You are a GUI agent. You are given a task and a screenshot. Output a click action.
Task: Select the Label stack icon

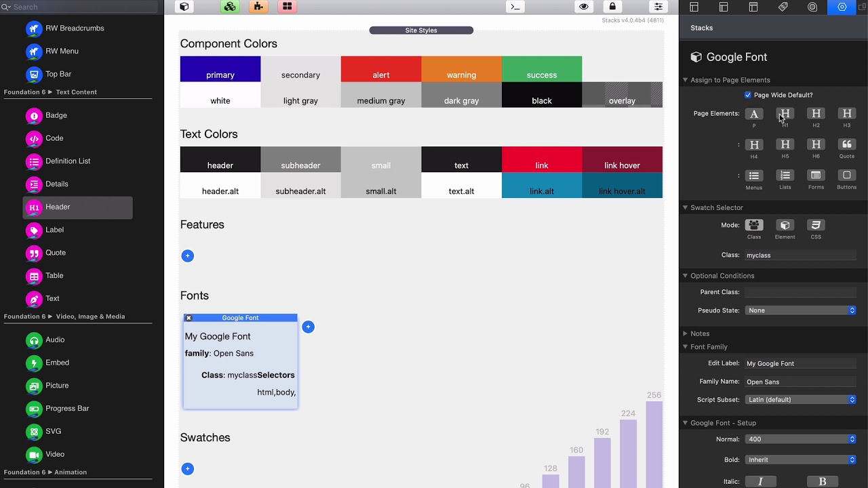[34, 230]
